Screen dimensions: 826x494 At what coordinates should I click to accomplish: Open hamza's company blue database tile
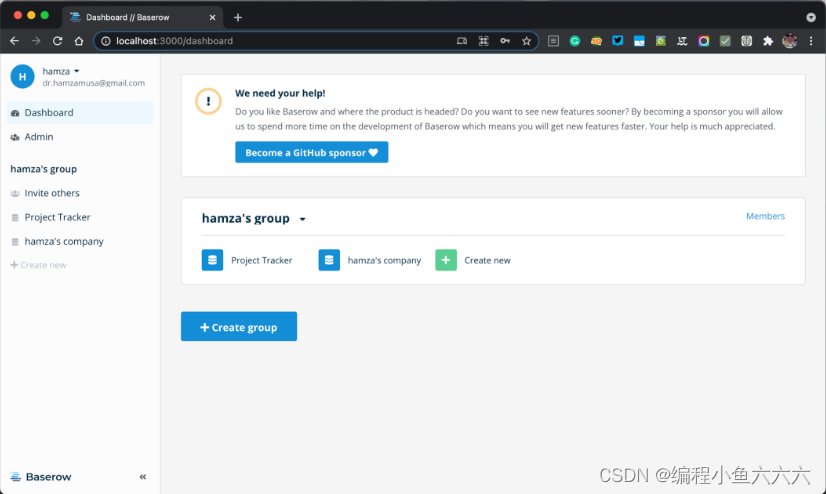tap(329, 260)
